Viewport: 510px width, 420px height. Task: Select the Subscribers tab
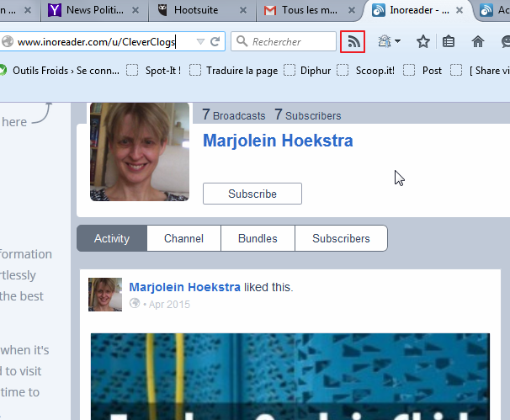click(x=341, y=238)
